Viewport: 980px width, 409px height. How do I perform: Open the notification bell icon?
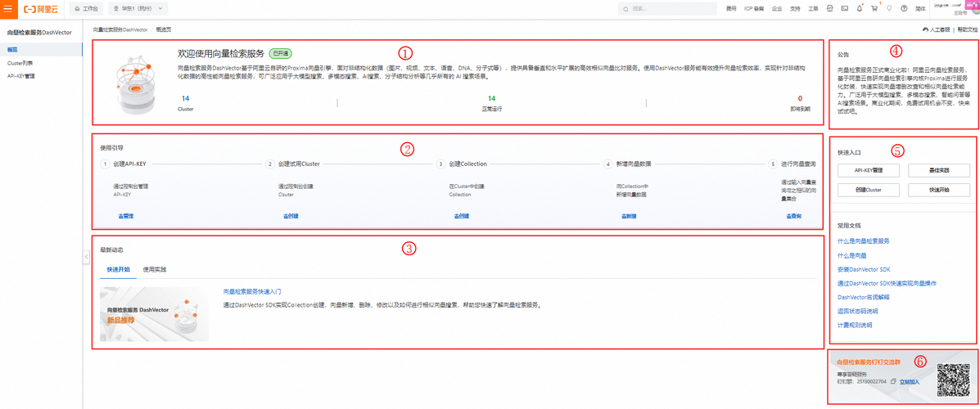(x=860, y=9)
